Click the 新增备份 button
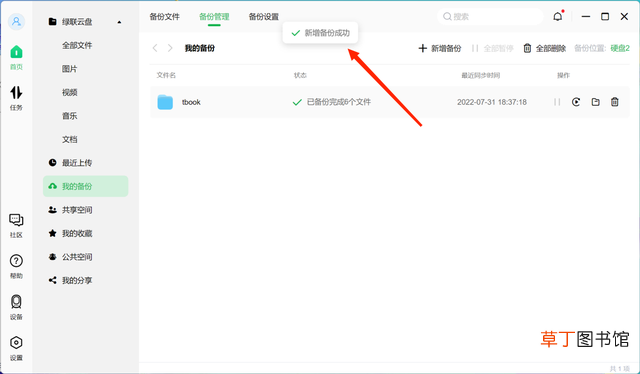 click(440, 49)
